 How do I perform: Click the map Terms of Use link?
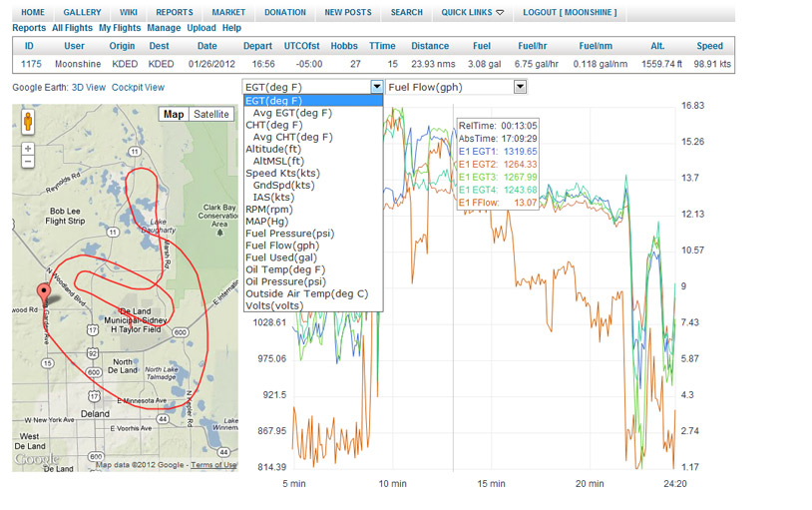pyautogui.click(x=212, y=465)
